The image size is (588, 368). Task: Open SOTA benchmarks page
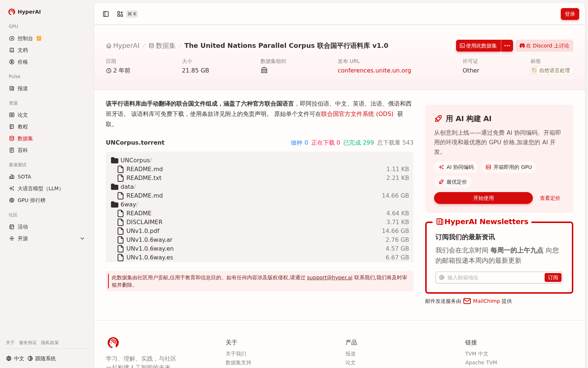(47, 177)
